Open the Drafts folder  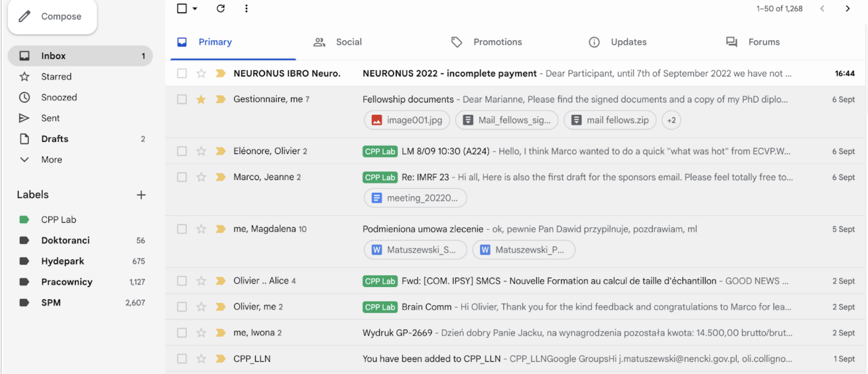[80, 139]
